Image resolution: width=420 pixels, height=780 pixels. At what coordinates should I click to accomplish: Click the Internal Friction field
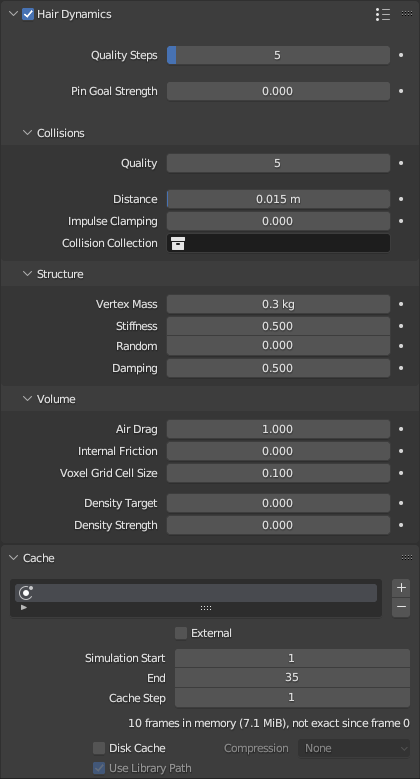278,451
